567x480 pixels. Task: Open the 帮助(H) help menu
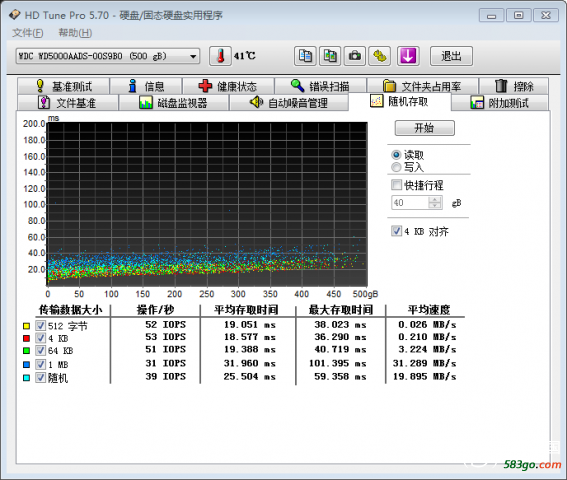[x=75, y=33]
